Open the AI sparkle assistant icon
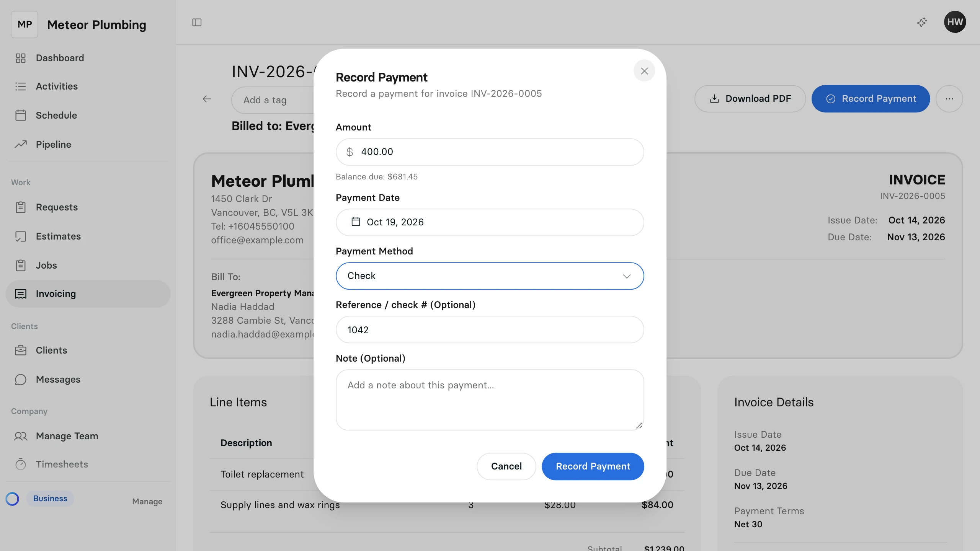The width and height of the screenshot is (980, 551). pos(922,22)
